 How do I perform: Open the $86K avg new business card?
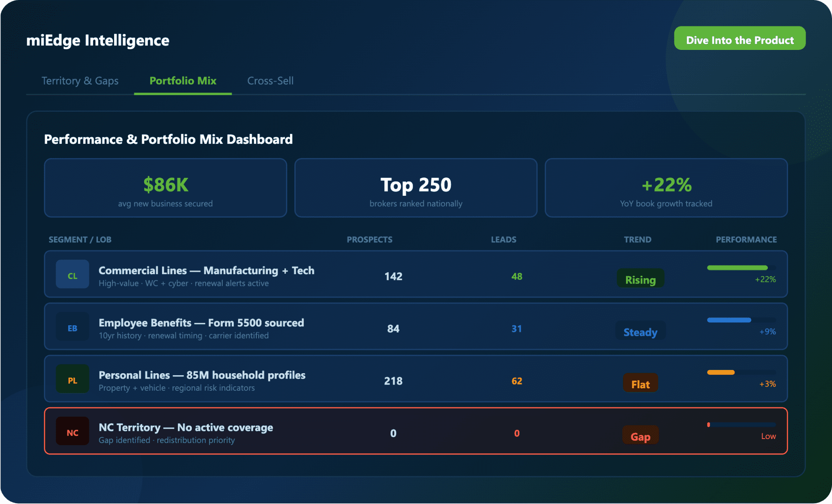pos(165,188)
